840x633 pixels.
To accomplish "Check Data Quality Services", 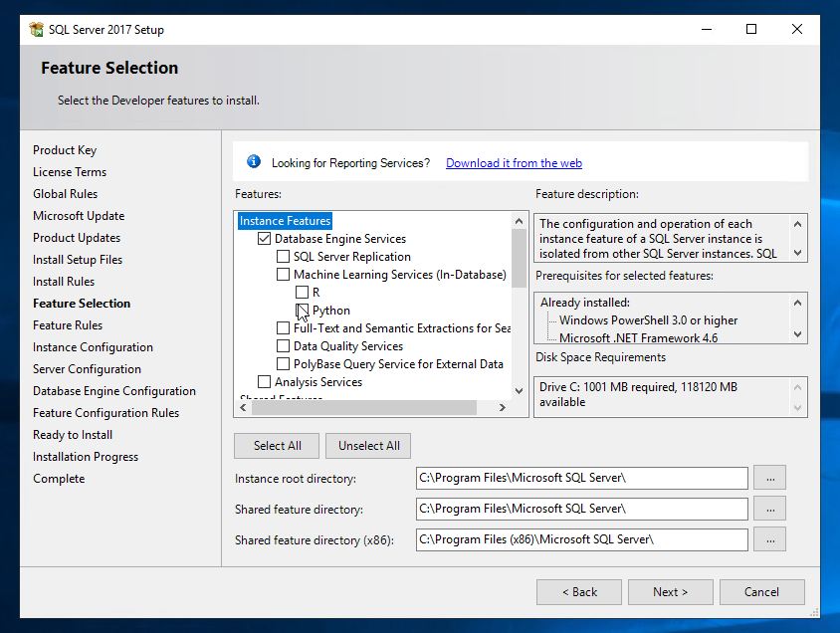I will pyautogui.click(x=283, y=346).
